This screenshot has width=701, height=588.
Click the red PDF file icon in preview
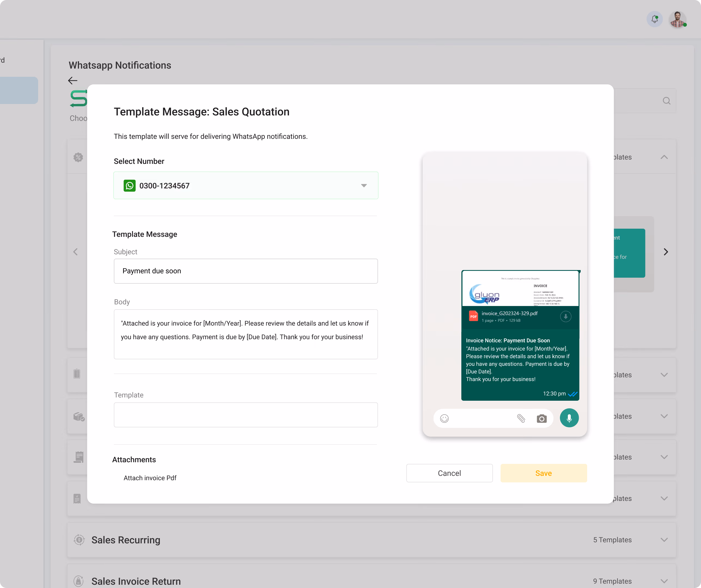473,316
